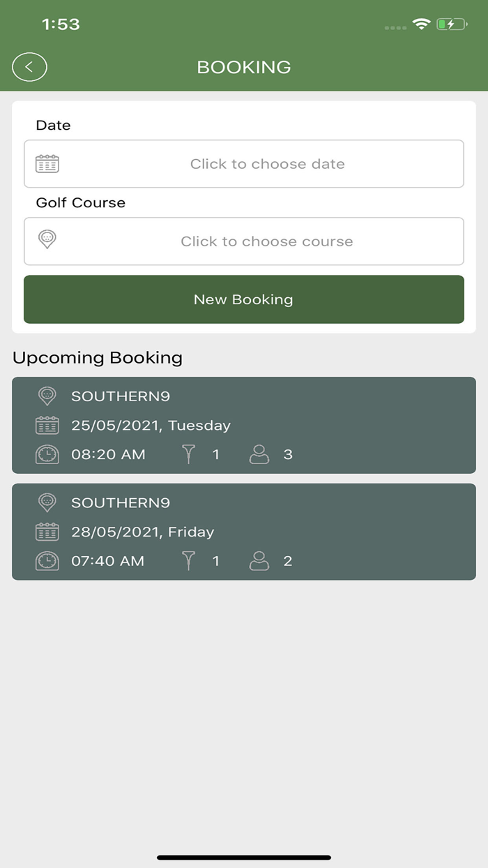Select the 28/05/2021 Friday booking card
488x868 pixels.
coord(243,532)
